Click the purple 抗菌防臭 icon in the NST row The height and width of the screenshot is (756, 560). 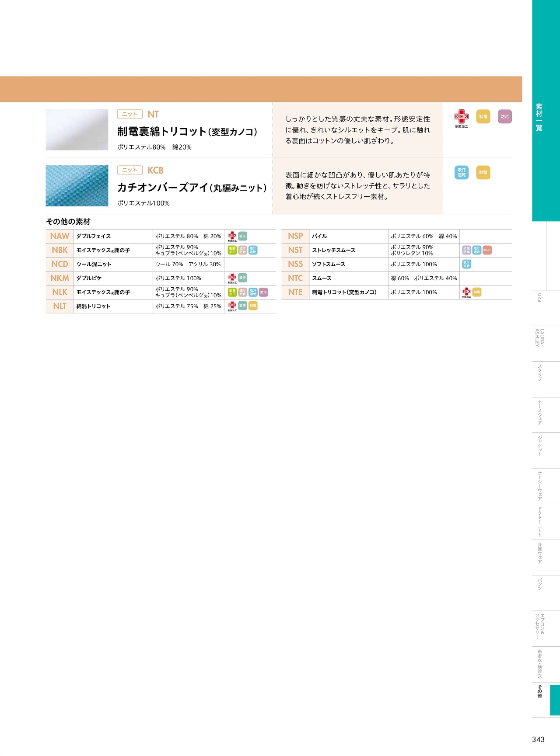[466, 250]
